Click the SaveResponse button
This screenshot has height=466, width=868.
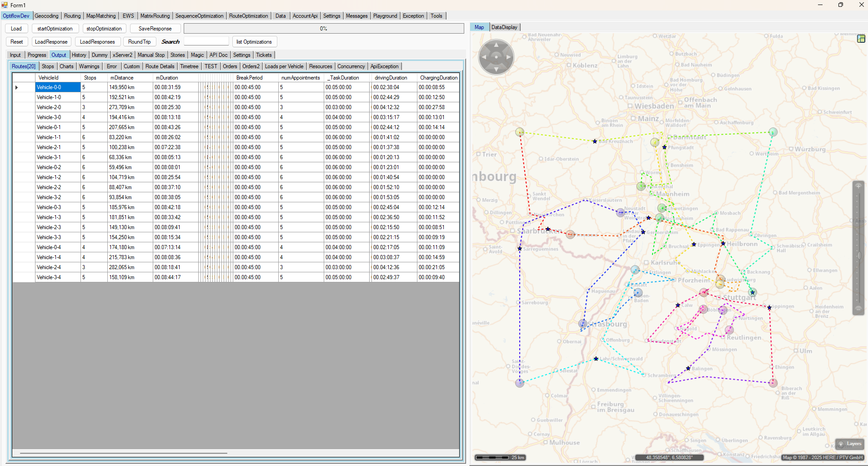[x=155, y=29]
